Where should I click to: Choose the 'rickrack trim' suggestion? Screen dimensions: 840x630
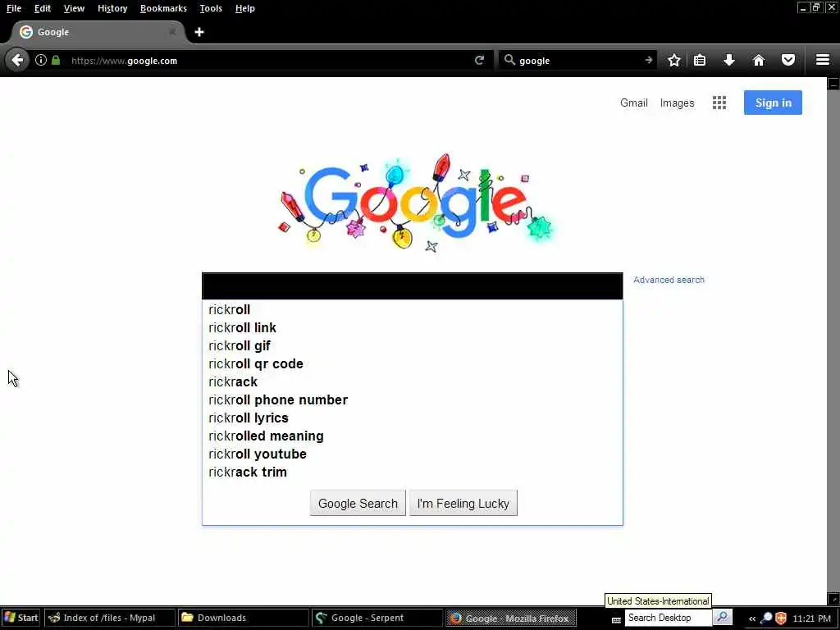click(x=412, y=472)
